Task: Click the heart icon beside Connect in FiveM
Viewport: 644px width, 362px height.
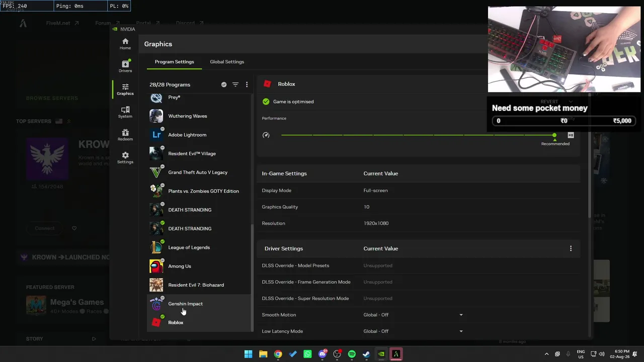Action: tap(74, 228)
